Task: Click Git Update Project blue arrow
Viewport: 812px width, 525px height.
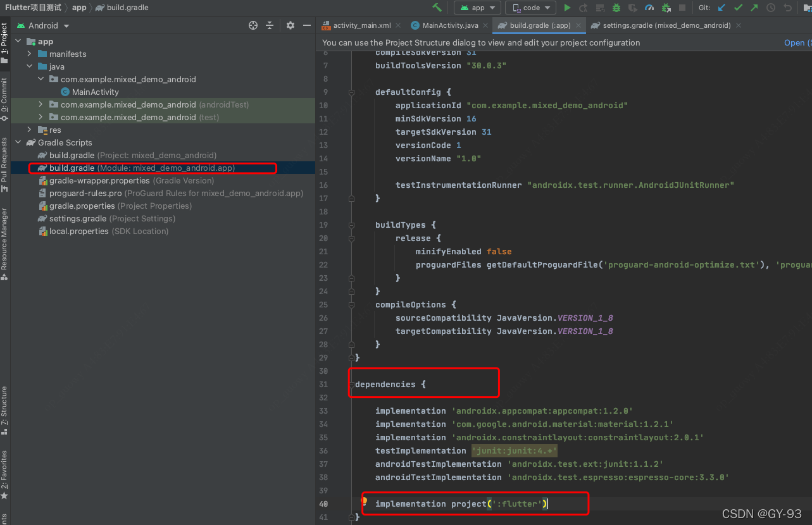Action: (x=721, y=8)
